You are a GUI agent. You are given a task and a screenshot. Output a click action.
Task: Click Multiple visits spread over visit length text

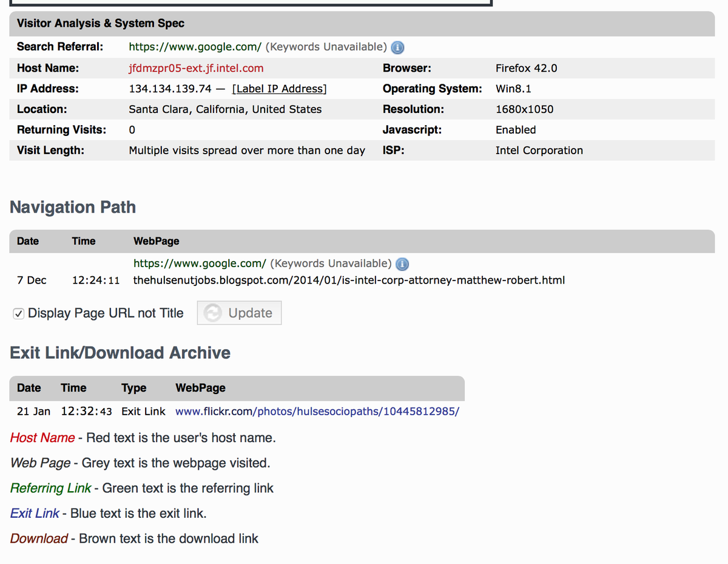point(247,151)
